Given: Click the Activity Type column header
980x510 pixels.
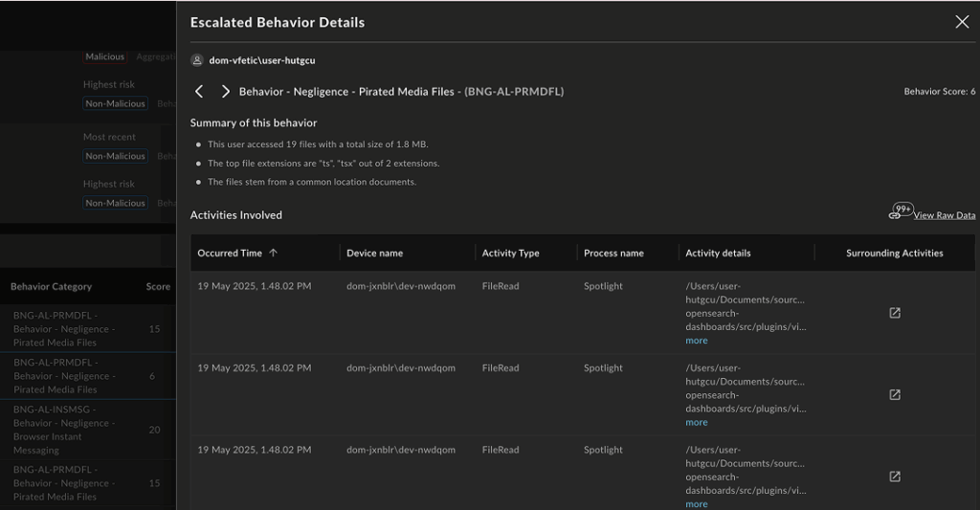Looking at the screenshot, I should pos(510,254).
